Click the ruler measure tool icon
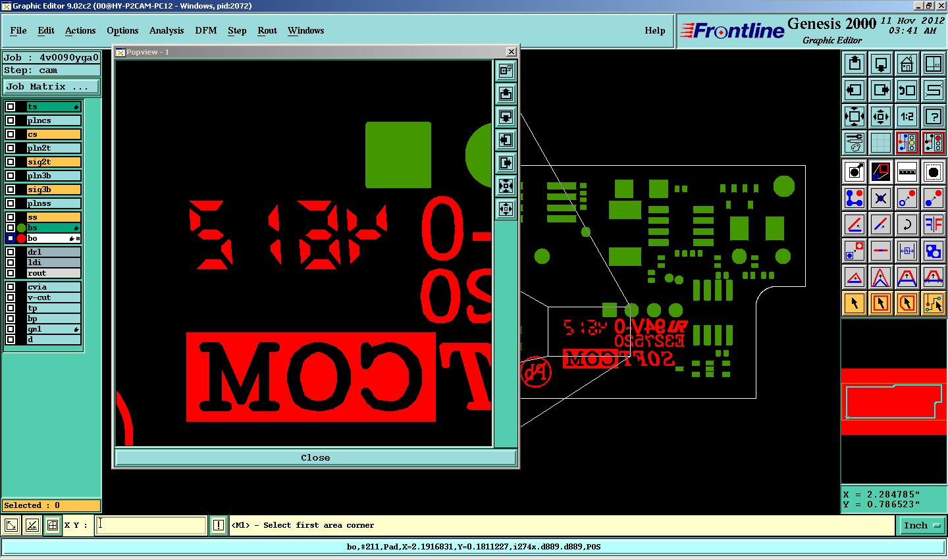This screenshot has height=560, width=948. pyautogui.click(x=907, y=172)
